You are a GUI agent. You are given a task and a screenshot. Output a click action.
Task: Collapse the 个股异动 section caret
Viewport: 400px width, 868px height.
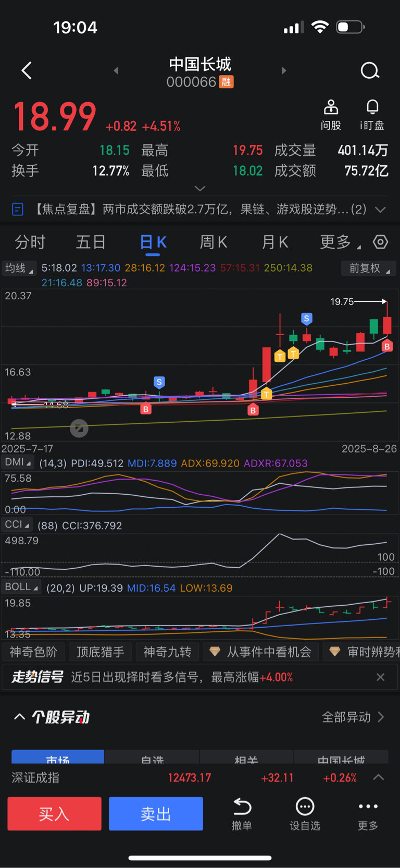[x=19, y=717]
